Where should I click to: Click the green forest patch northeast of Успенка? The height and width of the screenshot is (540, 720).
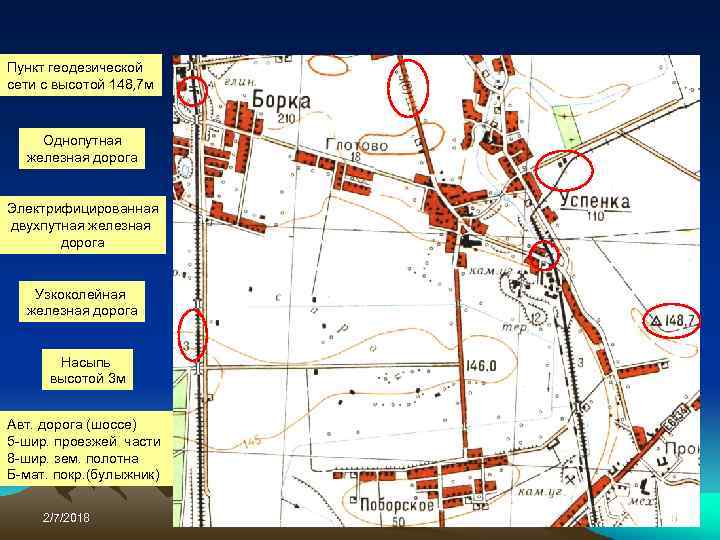566,125
